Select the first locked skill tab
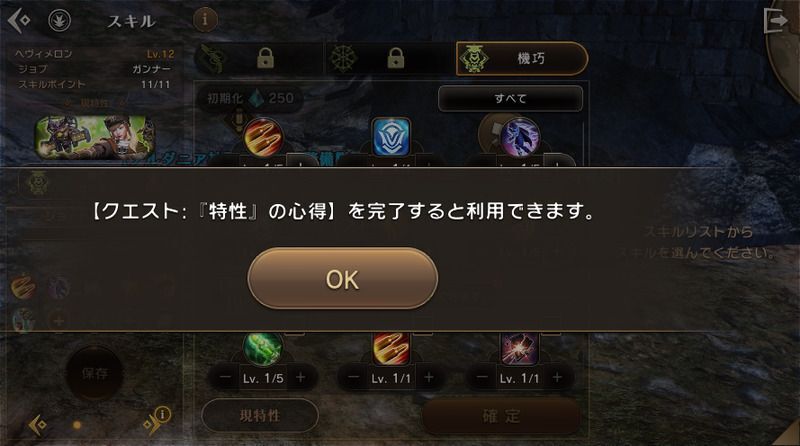This screenshot has height=446, width=800. click(x=259, y=58)
